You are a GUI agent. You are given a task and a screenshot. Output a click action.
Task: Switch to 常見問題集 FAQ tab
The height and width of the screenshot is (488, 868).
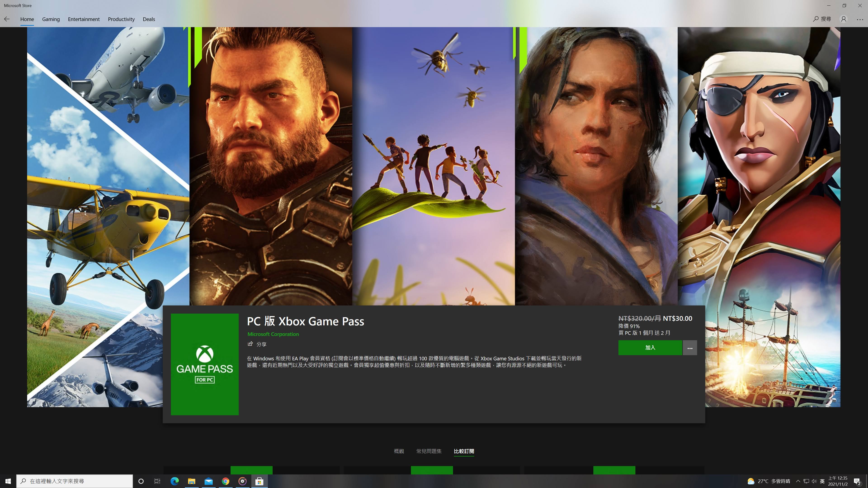(429, 451)
